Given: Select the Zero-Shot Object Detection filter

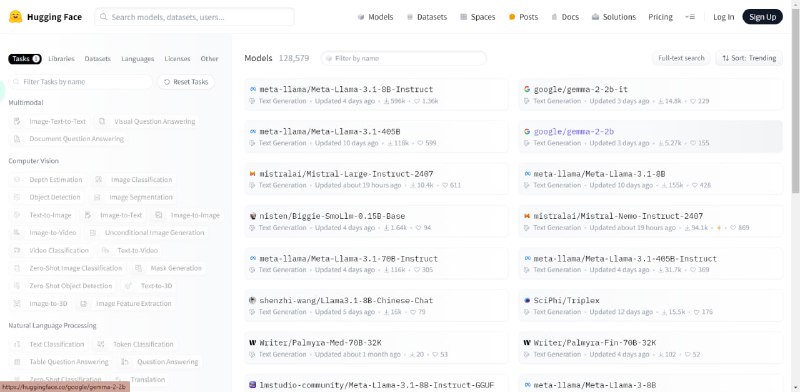Looking at the screenshot, I should (63, 286).
